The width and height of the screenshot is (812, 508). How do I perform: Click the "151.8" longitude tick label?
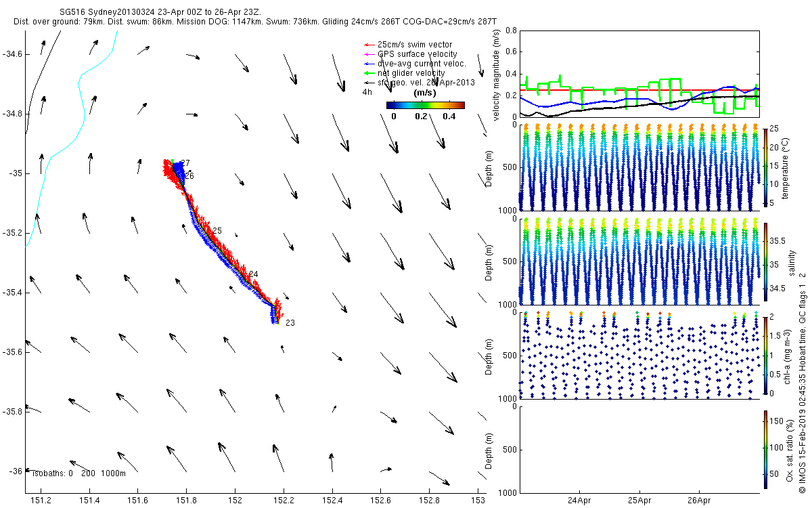pyautogui.click(x=187, y=501)
